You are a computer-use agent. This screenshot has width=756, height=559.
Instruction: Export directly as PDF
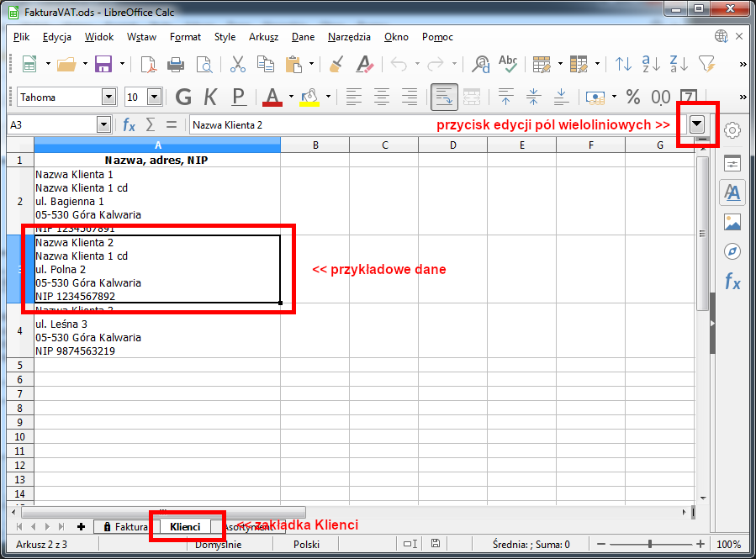tap(148, 64)
